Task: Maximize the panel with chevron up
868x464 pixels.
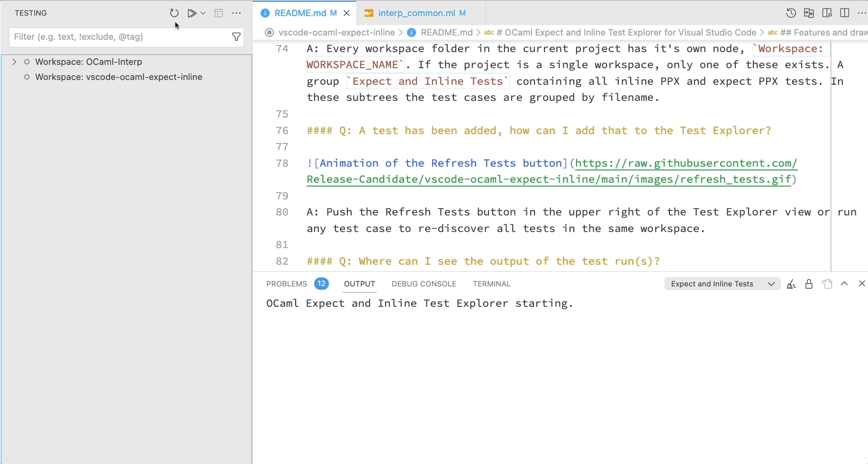Action: tap(844, 284)
